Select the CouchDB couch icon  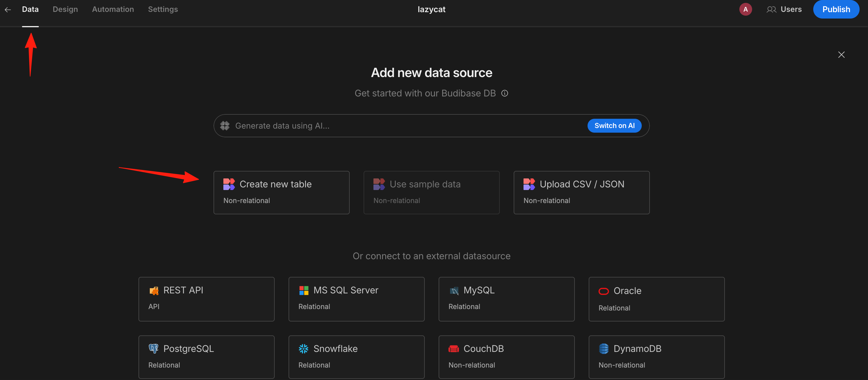pos(453,349)
